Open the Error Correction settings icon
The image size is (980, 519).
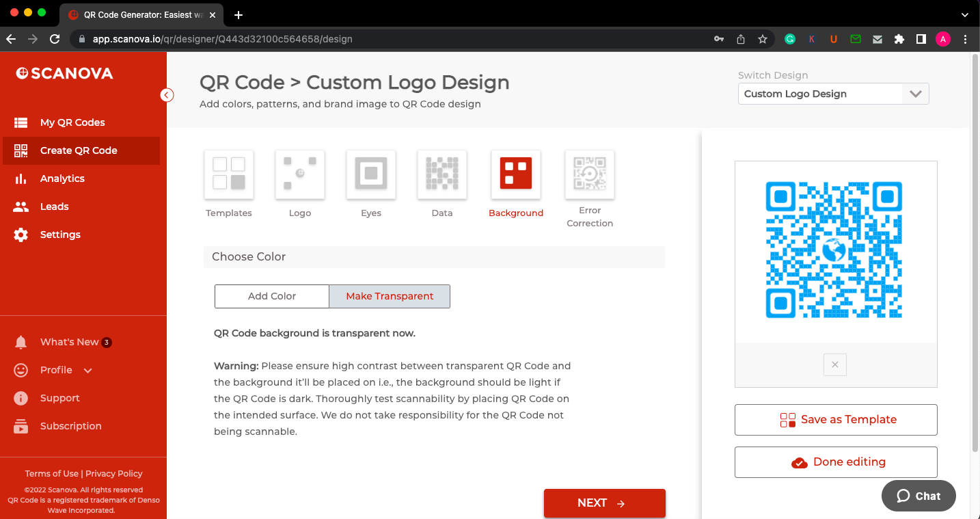point(589,174)
